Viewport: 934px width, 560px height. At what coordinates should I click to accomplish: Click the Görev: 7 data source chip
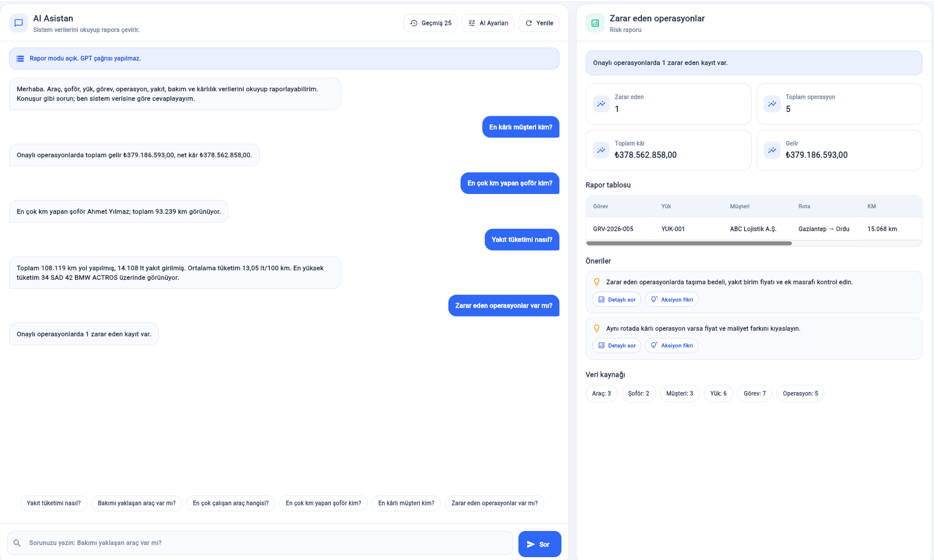[x=755, y=393]
